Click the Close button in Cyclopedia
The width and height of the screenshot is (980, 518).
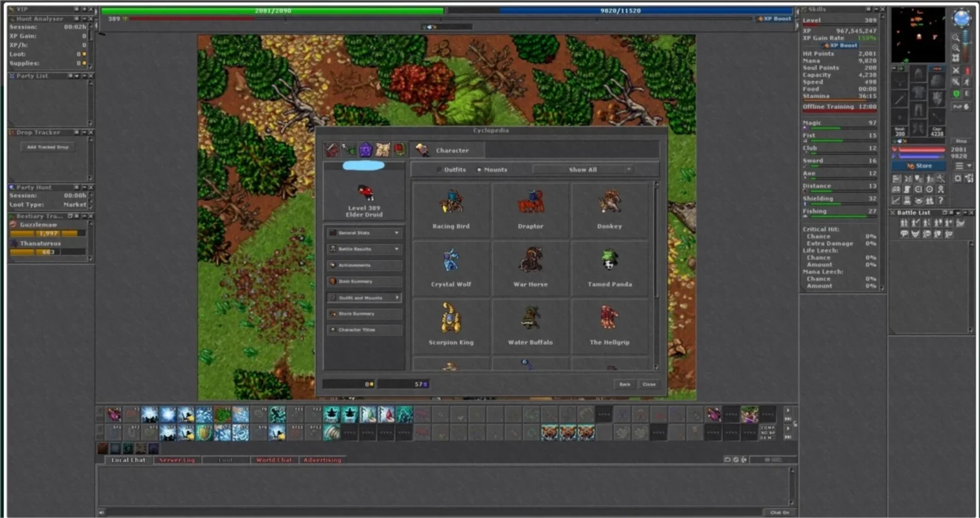(x=649, y=384)
